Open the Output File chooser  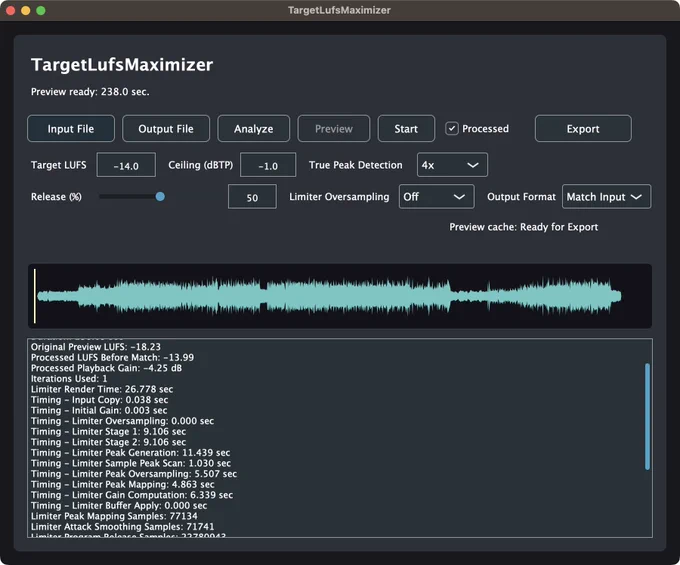point(166,128)
